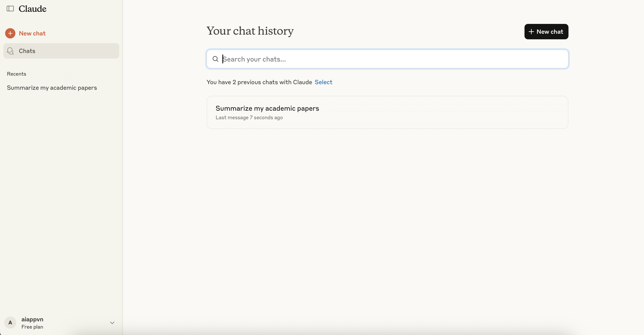Open recent chat Summarize my academic papers in sidebar

52,88
